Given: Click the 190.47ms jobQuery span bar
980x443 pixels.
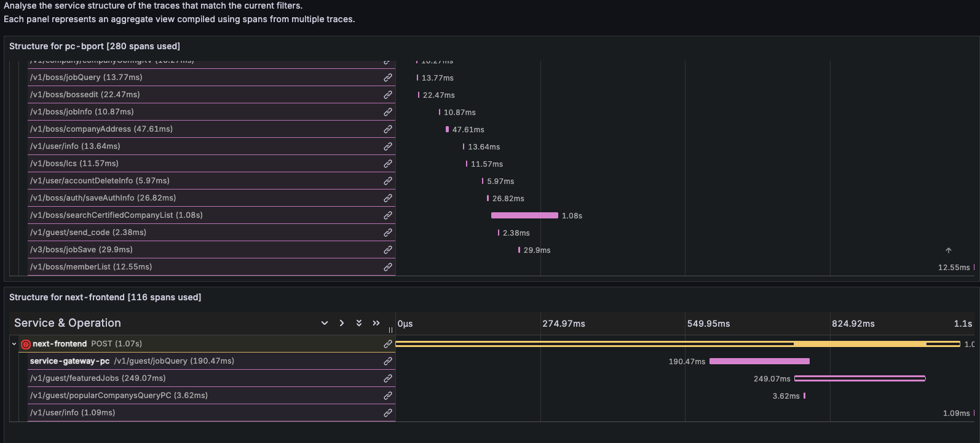Looking at the screenshot, I should pos(759,361).
